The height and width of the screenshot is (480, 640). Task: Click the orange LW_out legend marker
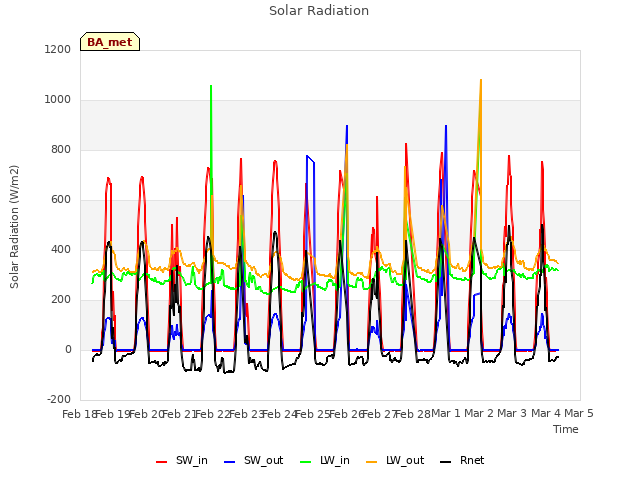(x=372, y=462)
